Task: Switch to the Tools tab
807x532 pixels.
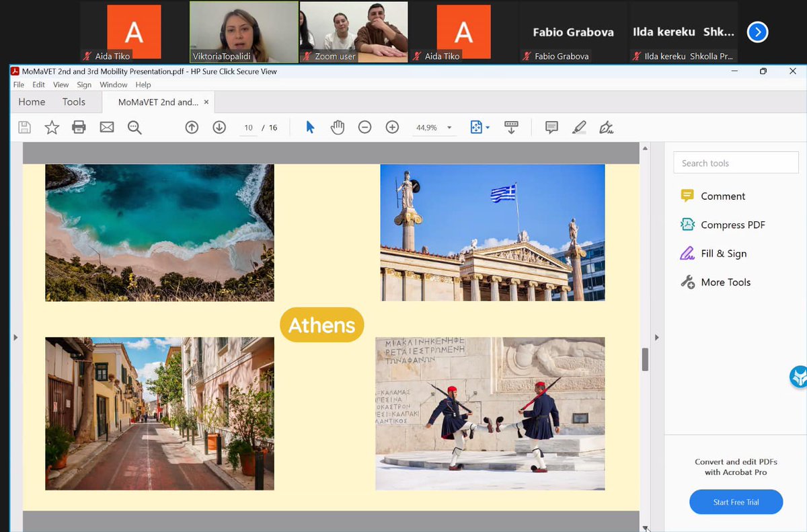Action: tap(74, 102)
